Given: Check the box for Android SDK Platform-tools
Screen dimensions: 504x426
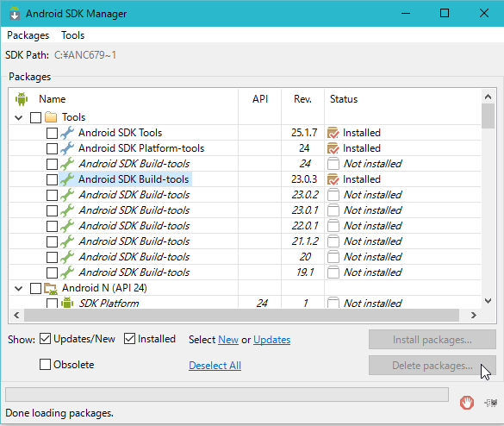Looking at the screenshot, I should point(52,148).
